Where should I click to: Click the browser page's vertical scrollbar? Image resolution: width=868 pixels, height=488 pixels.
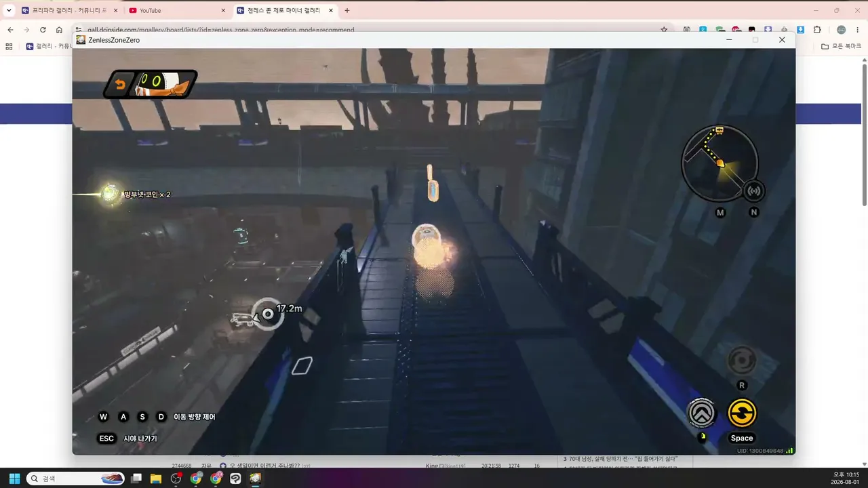coord(864,136)
